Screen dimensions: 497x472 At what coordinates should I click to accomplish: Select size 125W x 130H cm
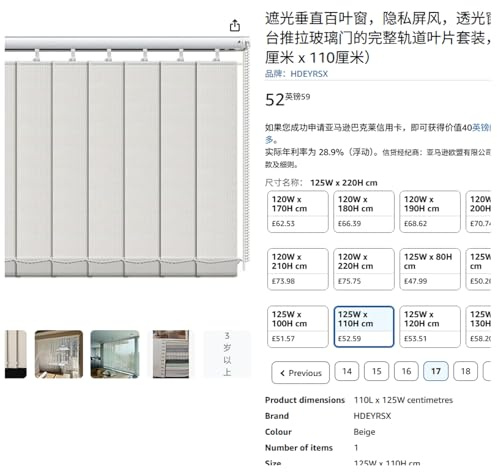coord(479,327)
